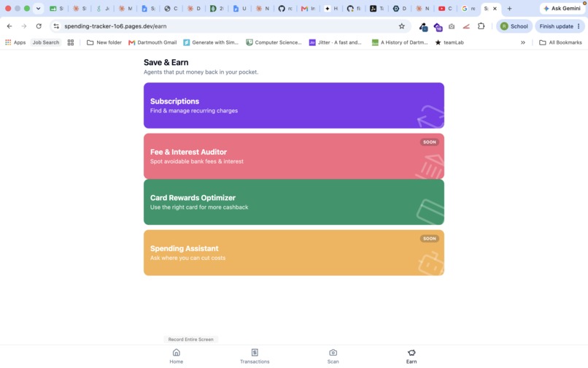
Task: Open the Jitter bookmark
Action: [336, 42]
